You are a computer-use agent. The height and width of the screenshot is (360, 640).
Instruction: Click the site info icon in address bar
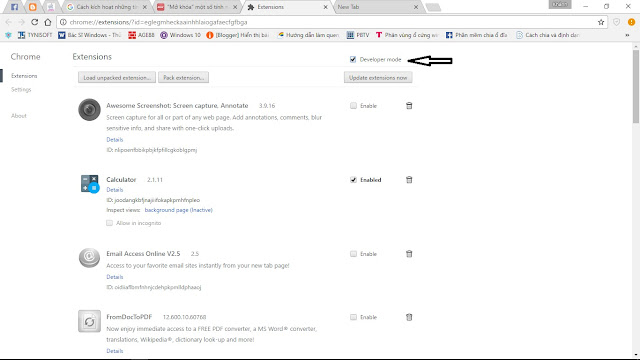[x=63, y=22]
